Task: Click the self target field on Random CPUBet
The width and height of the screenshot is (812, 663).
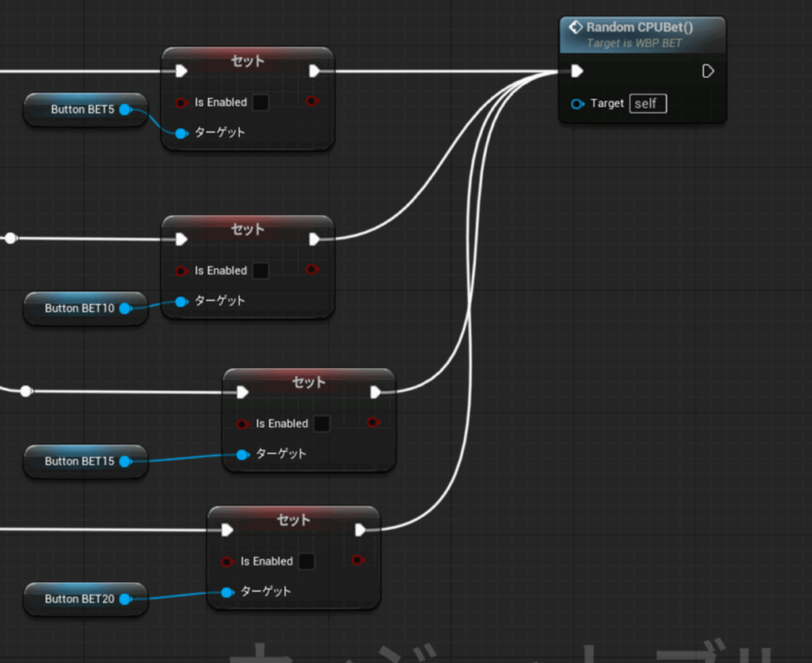Action: [648, 104]
